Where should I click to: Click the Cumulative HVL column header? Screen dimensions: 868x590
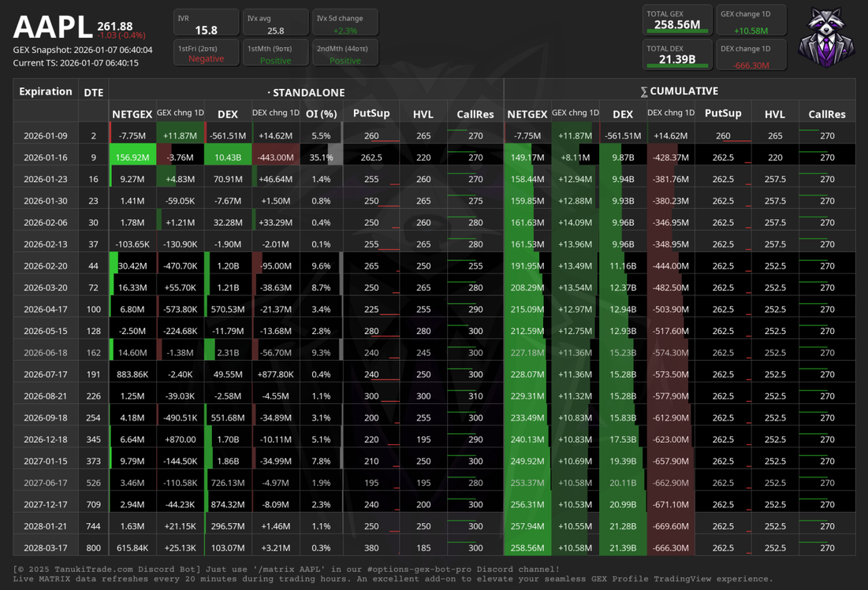pyautogui.click(x=774, y=114)
